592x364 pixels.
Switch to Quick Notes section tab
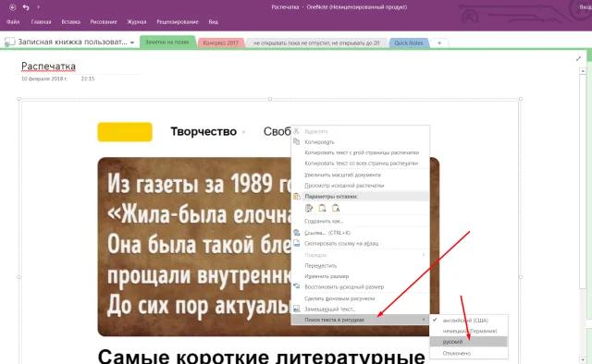point(409,43)
